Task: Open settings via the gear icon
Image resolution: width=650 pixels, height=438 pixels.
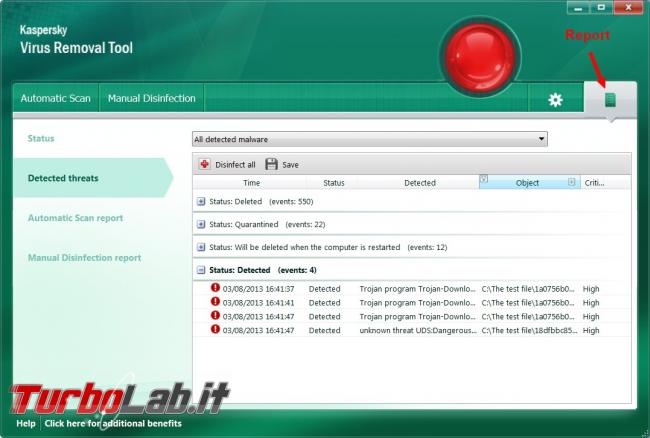Action: point(555,100)
